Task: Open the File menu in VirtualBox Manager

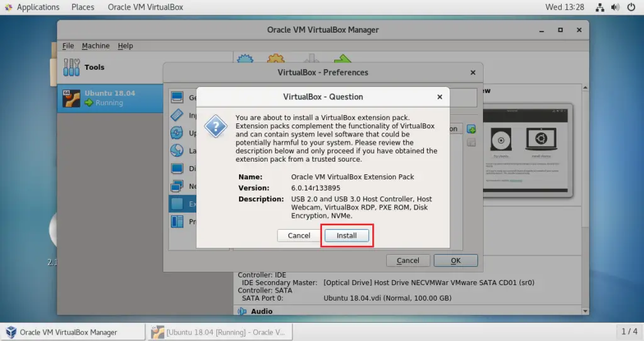Action: coord(68,45)
